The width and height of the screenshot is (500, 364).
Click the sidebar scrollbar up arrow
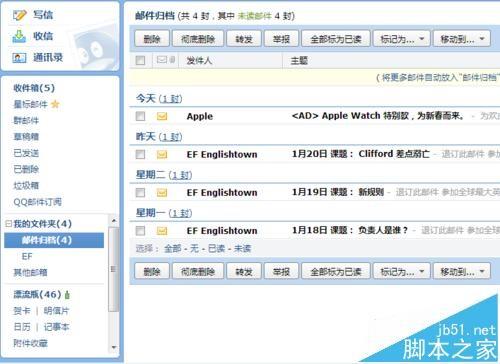114,220
